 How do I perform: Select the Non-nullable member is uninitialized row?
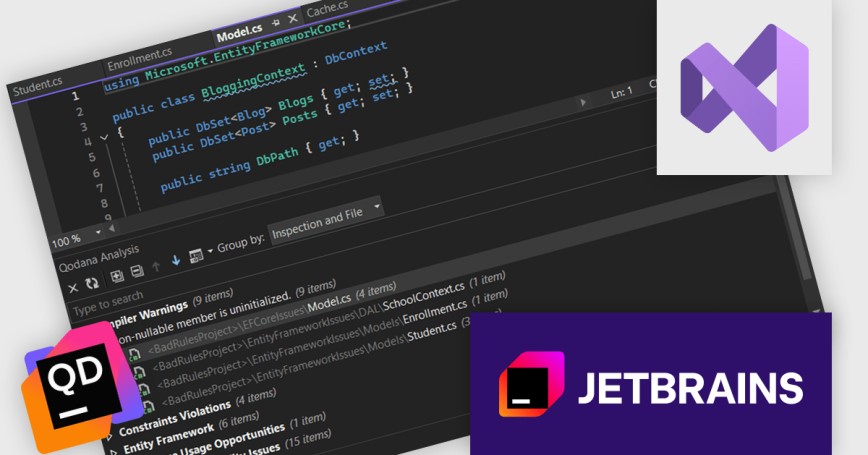point(225,312)
